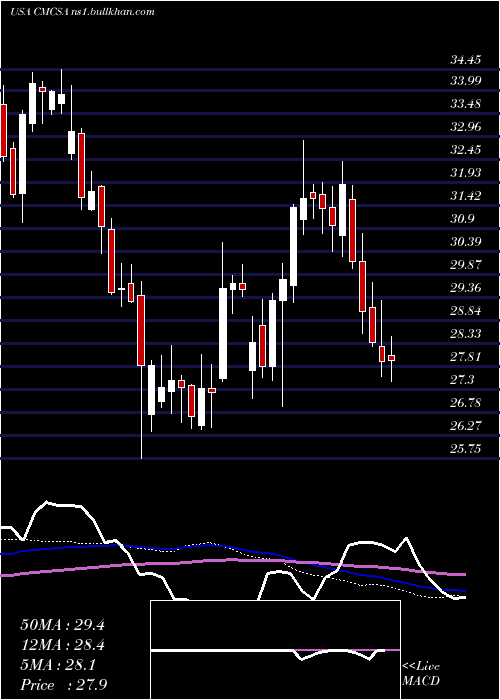
Task: Click the 25.75 price axis label
Action: (466, 449)
